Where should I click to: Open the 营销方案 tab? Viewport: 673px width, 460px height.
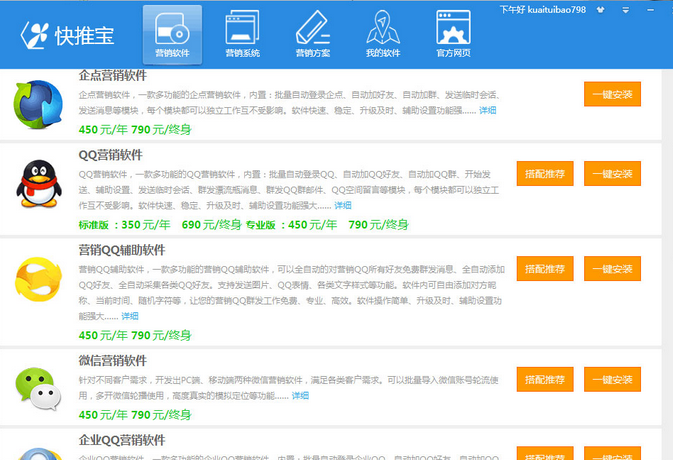(313, 35)
